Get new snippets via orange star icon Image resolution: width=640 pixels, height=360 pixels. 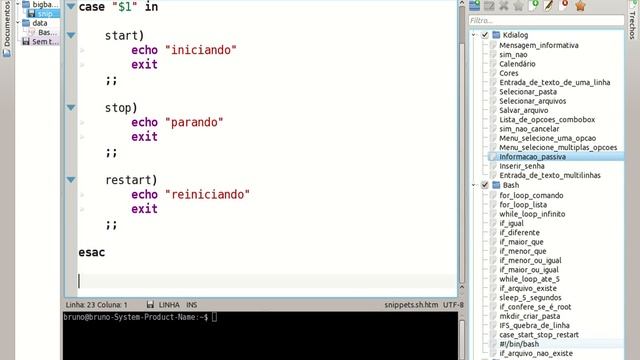point(580,5)
